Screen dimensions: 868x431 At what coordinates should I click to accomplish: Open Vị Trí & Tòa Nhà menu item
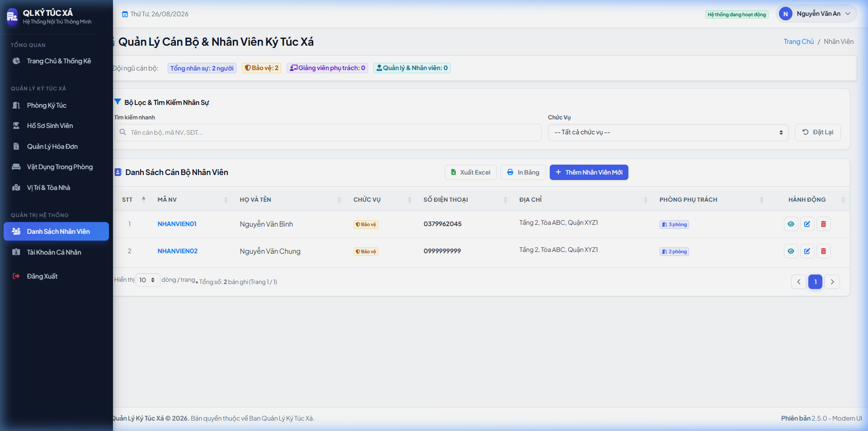(x=56, y=188)
